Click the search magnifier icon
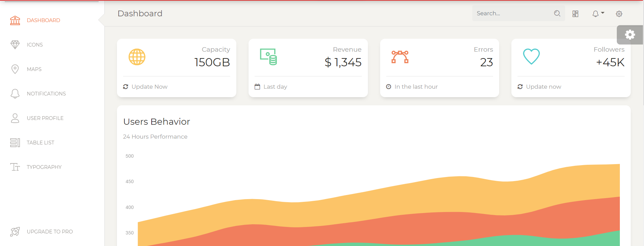The height and width of the screenshot is (246, 644). pyautogui.click(x=557, y=13)
